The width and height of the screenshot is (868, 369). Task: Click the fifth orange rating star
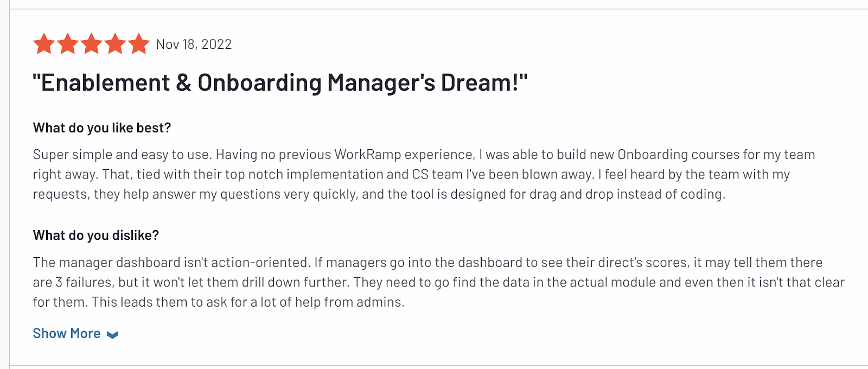click(x=139, y=44)
